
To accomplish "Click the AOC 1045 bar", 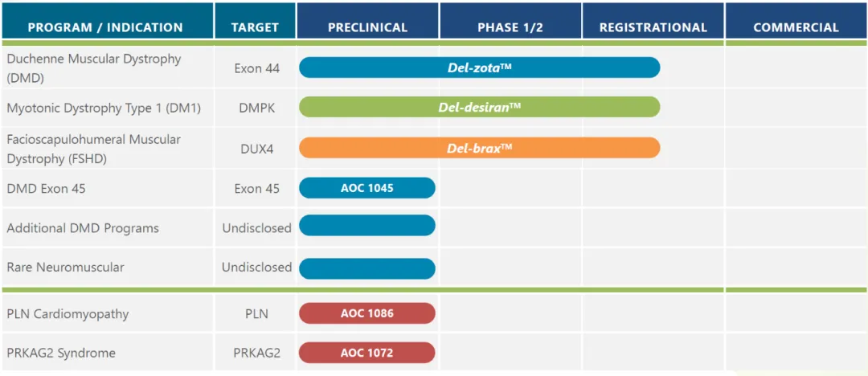I will (366, 188).
